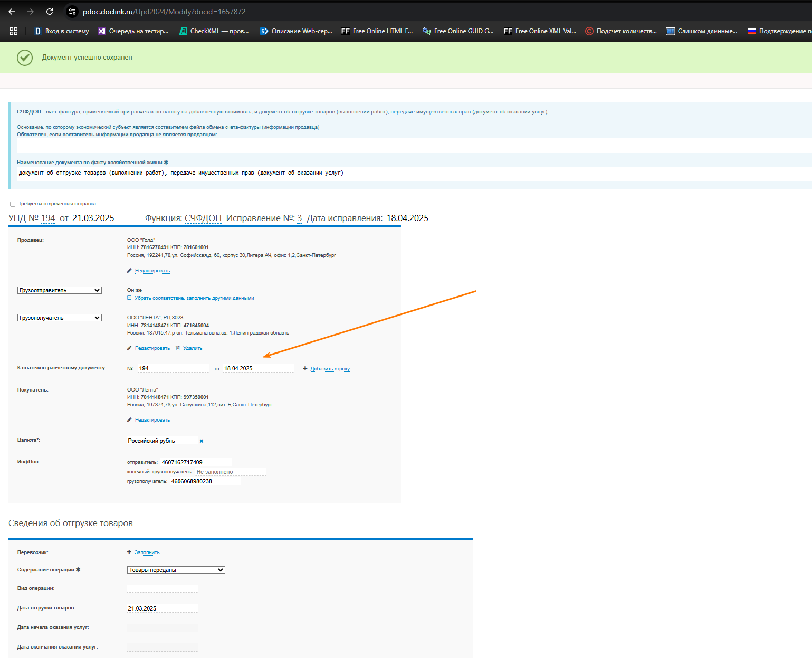This screenshot has height=658, width=812.
Task: Open site information icon in address bar
Action: pyautogui.click(x=72, y=12)
